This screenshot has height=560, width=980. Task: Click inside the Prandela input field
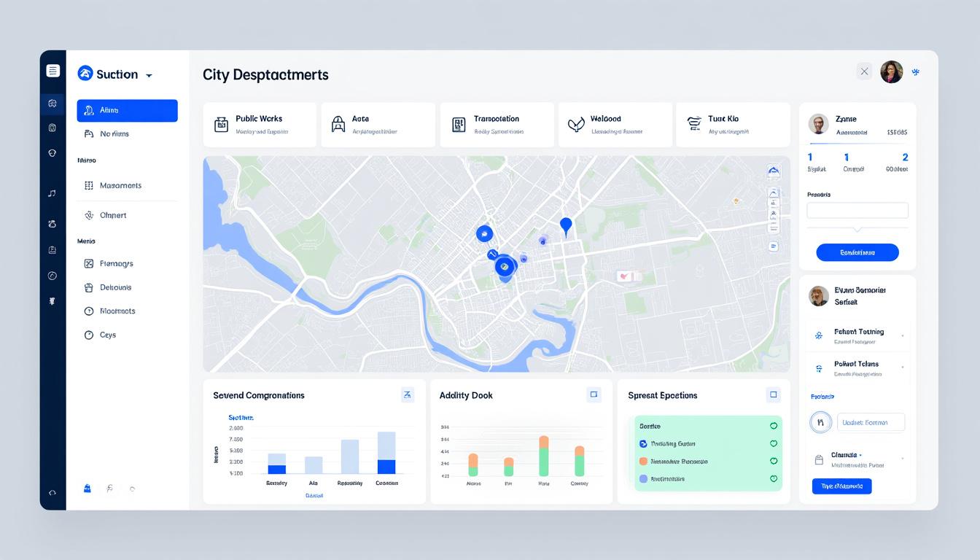pos(857,210)
